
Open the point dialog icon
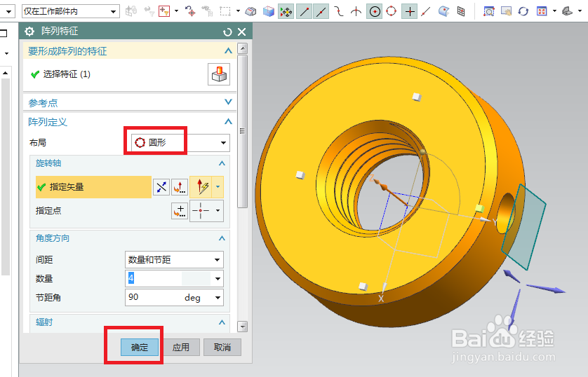[180, 211]
